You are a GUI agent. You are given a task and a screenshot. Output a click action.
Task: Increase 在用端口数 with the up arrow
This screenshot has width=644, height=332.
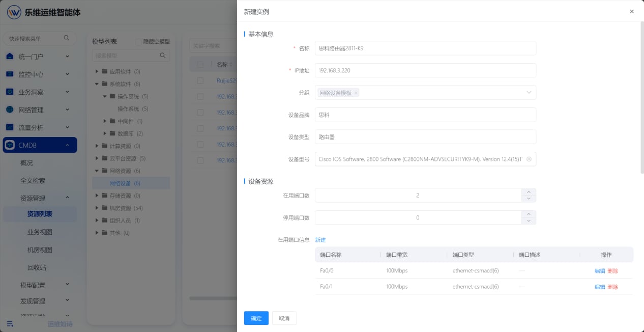point(529,192)
